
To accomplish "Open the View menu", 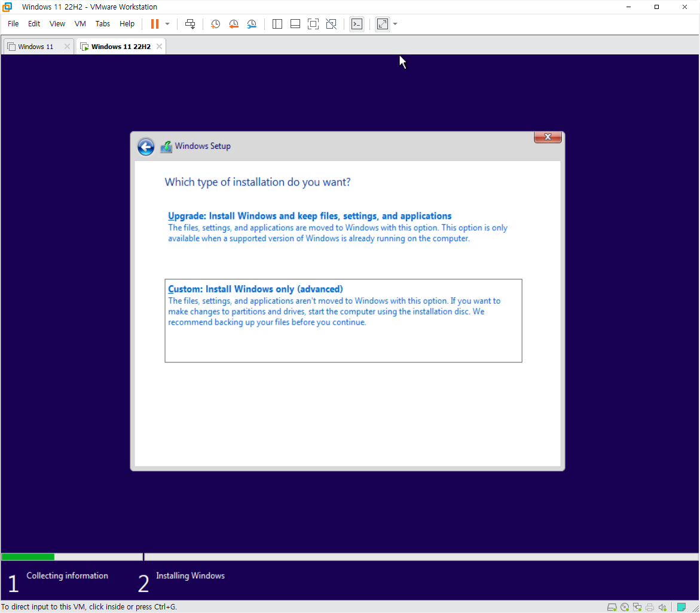I will tap(57, 24).
